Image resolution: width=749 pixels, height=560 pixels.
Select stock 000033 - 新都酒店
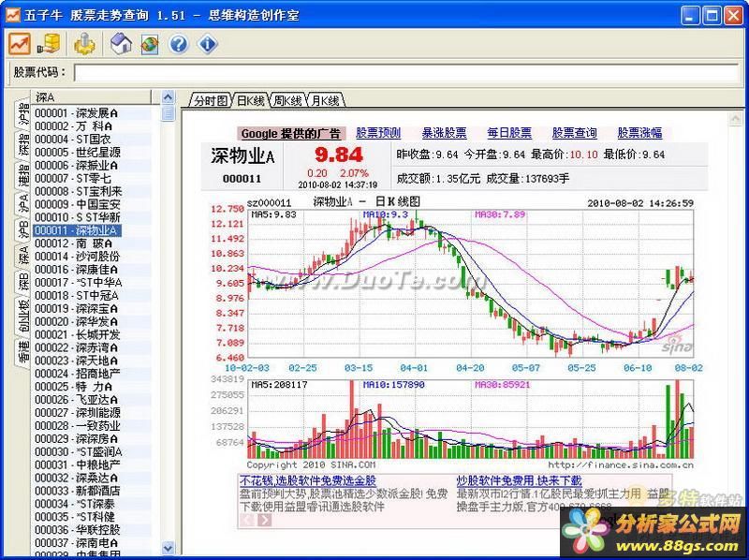(x=78, y=491)
